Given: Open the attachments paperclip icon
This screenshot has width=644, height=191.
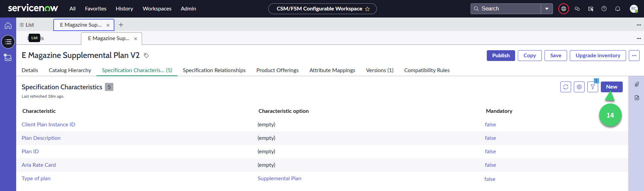Looking at the screenshot, I should click(x=637, y=84).
